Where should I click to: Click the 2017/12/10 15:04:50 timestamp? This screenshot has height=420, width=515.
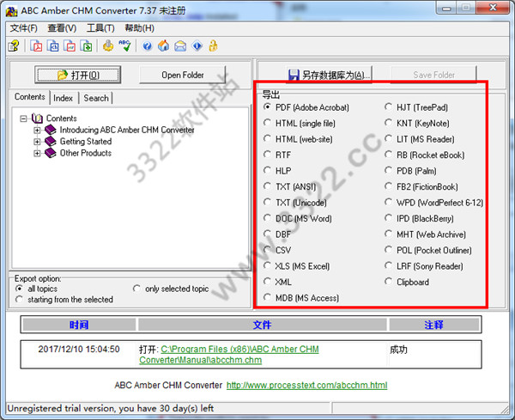pyautogui.click(x=79, y=349)
